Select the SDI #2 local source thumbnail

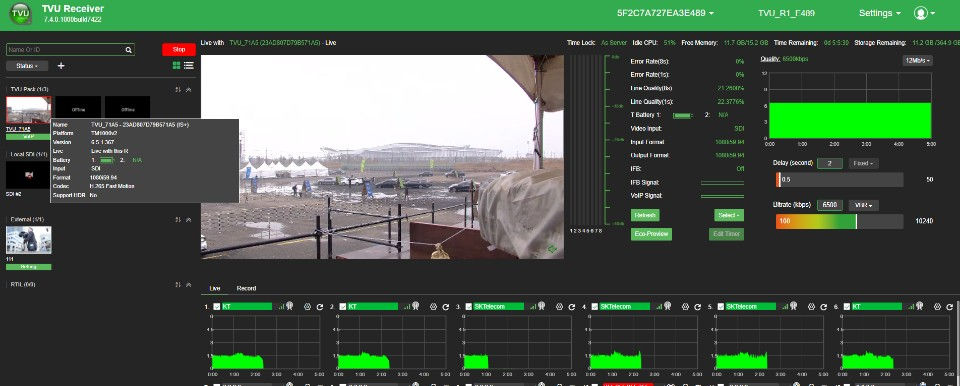pyautogui.click(x=29, y=175)
